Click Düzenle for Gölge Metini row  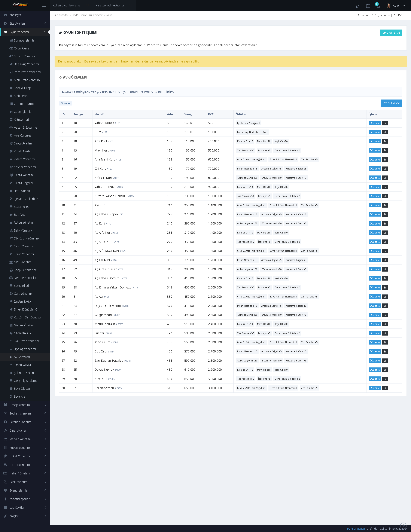coord(374,315)
